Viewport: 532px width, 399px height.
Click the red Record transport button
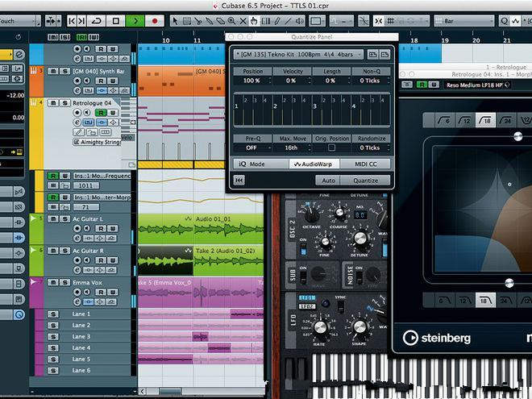(x=155, y=21)
